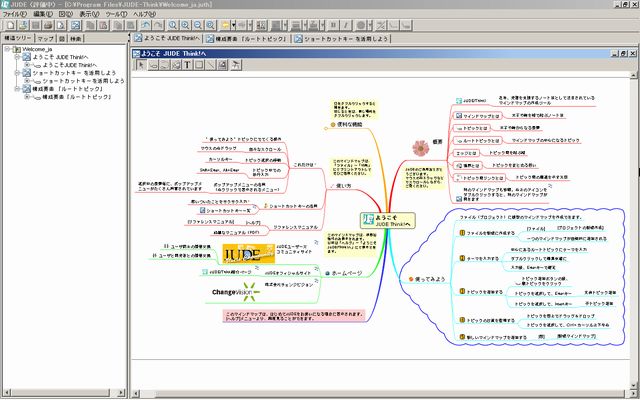
Task: Click the diagram vertical scrollbar down arrow
Action: [634, 385]
